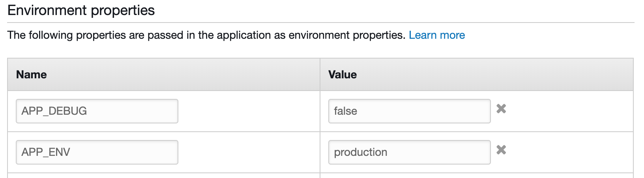The image size is (644, 178).
Task: Delete the APP_ENV row using the X icon
Action: (501, 150)
